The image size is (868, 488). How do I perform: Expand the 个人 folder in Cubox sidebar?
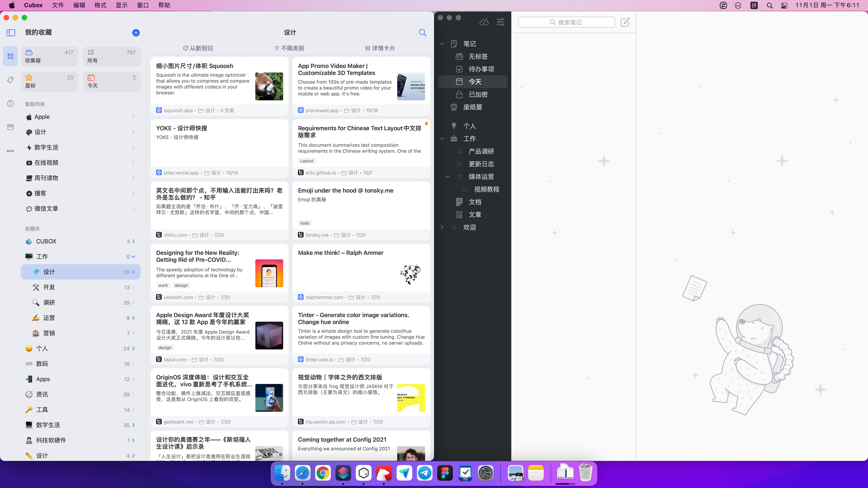click(x=133, y=349)
